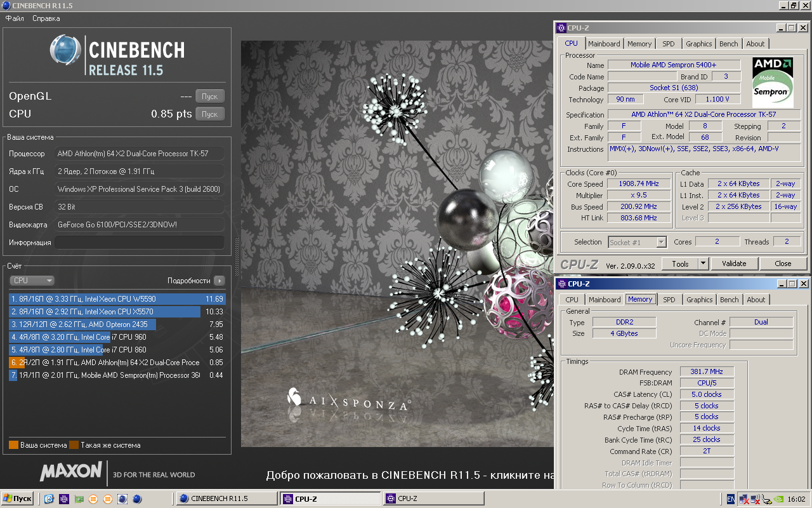812x508 pixels.
Task: Click the brown Такая же система legend swatch
Action: [74, 445]
